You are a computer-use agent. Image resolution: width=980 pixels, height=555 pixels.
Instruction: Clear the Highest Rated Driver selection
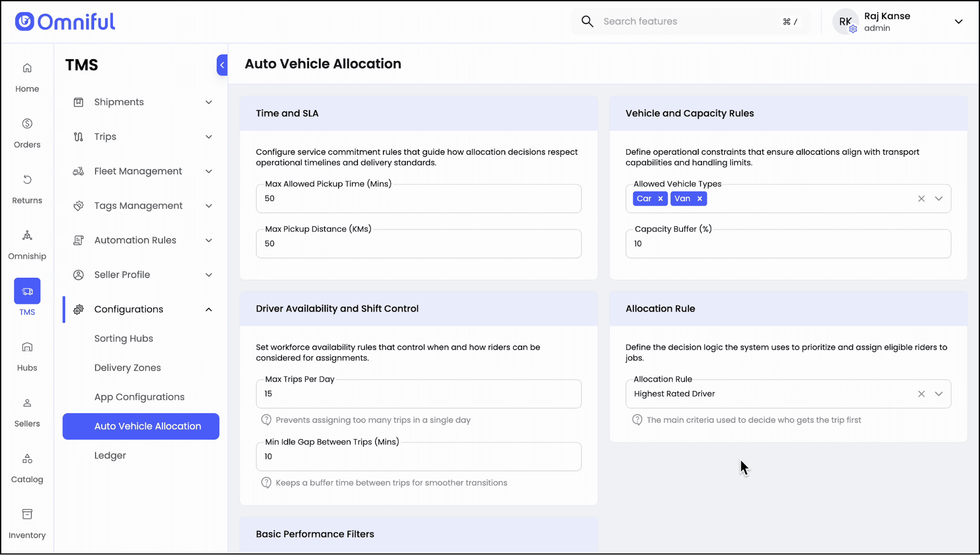[921, 394]
